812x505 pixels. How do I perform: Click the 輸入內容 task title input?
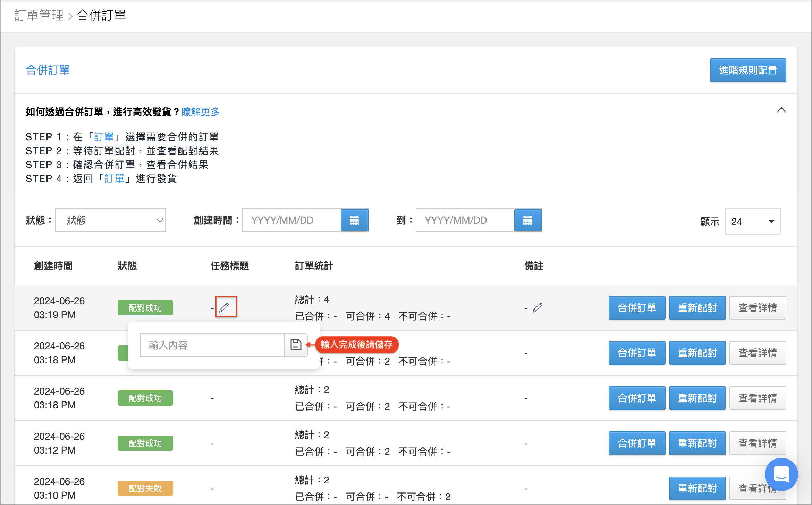point(212,345)
